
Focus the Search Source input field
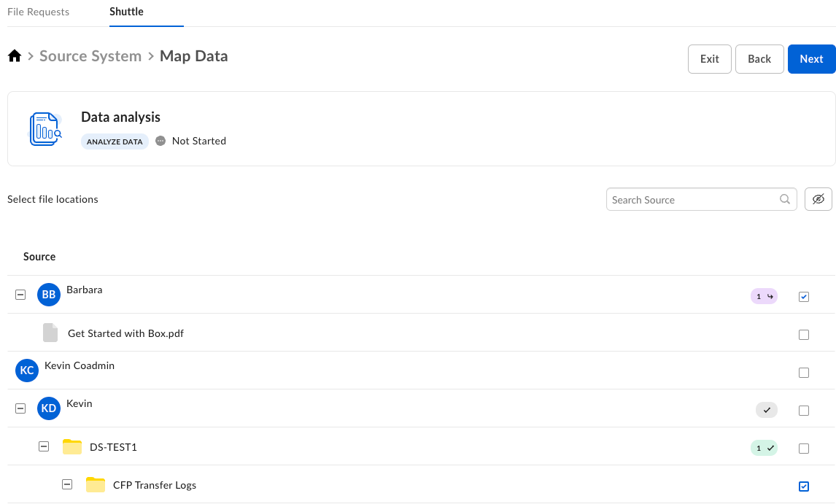[693, 199]
